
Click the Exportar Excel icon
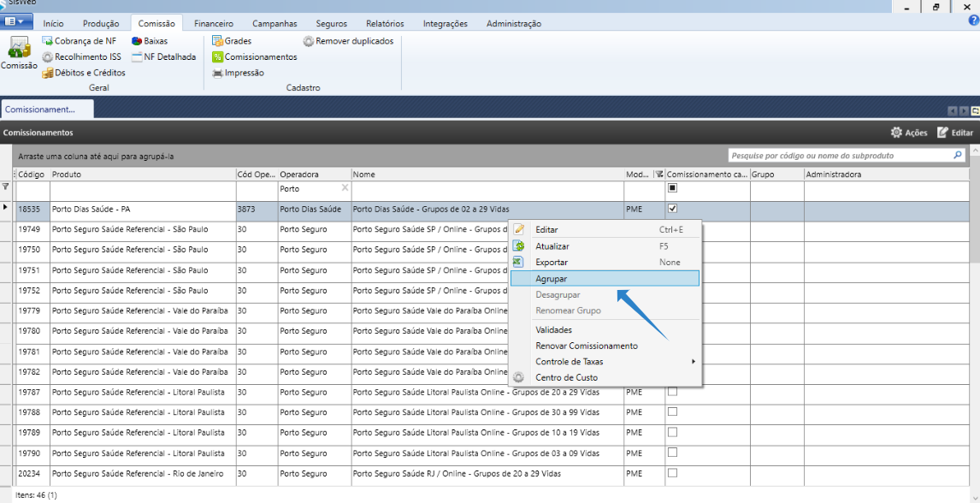tap(518, 263)
